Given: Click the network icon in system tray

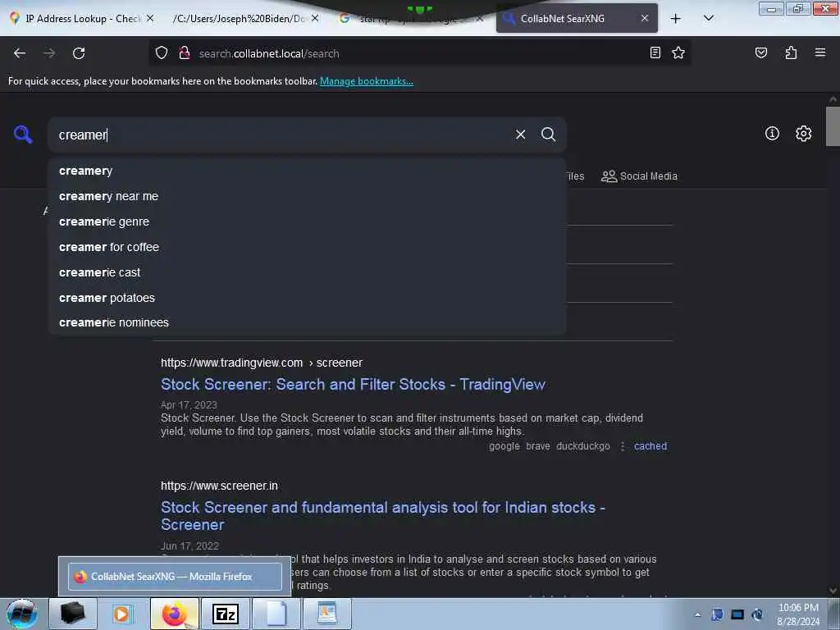Looking at the screenshot, I should tap(737, 614).
